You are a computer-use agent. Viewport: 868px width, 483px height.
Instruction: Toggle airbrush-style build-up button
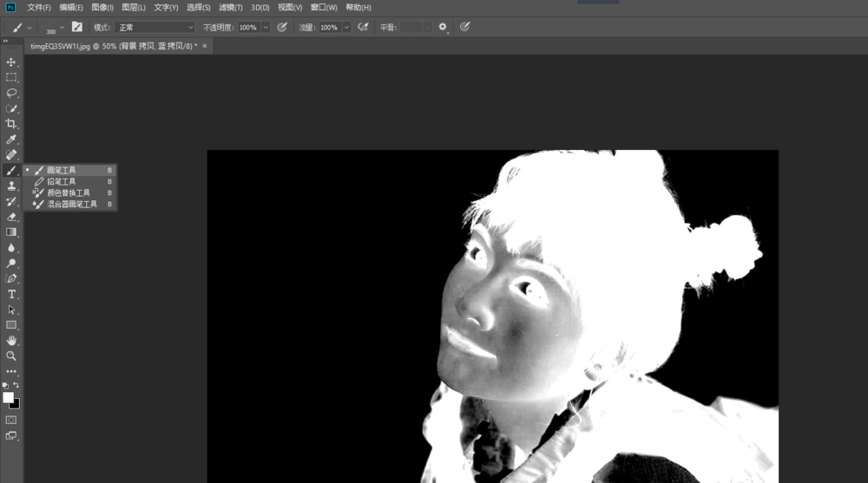363,27
